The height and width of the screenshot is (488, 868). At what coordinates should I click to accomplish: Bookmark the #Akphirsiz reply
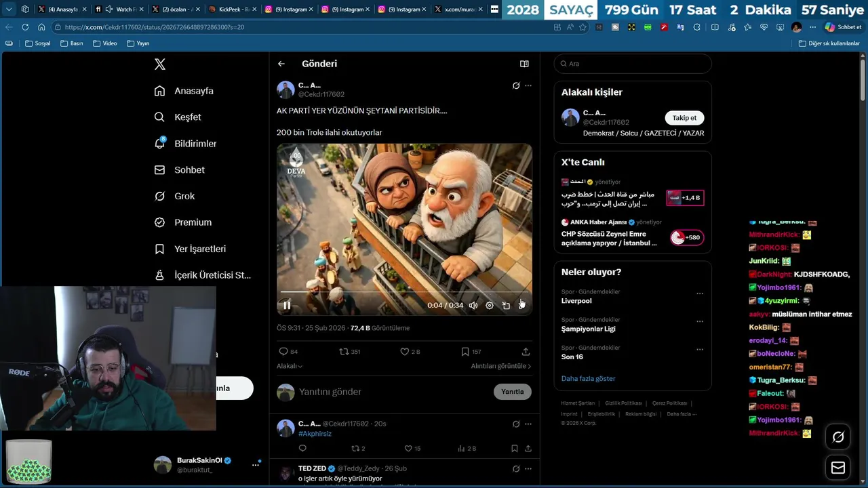515,448
